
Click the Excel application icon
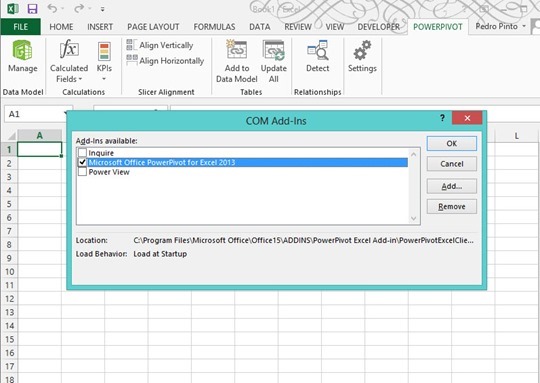[12, 9]
